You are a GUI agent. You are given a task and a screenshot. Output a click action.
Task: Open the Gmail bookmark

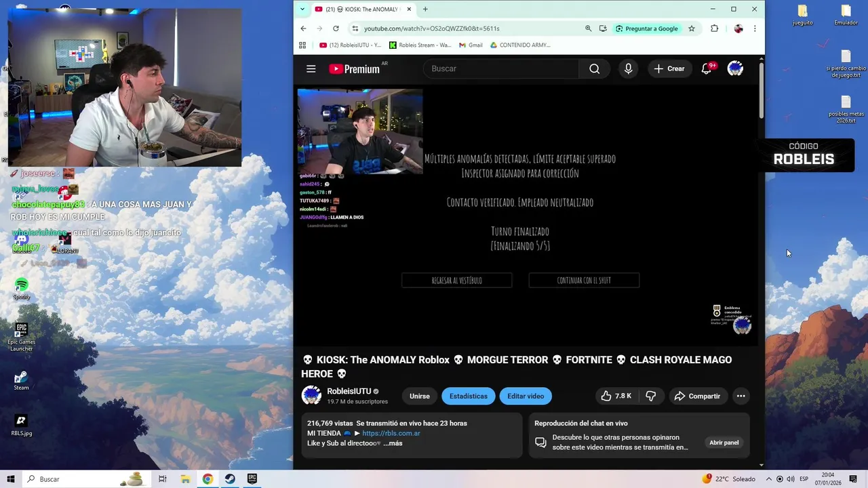point(471,45)
